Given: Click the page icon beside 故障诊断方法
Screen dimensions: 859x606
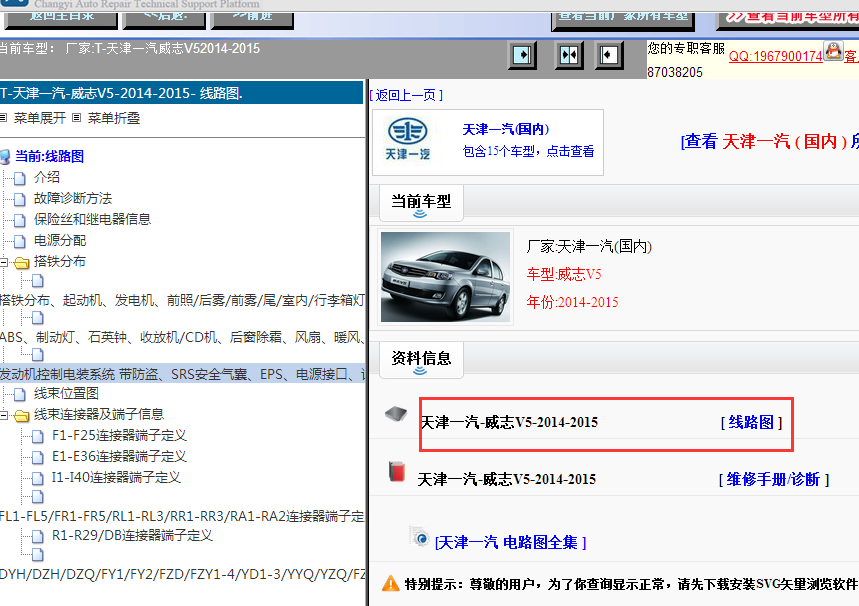Looking at the screenshot, I should [20, 199].
